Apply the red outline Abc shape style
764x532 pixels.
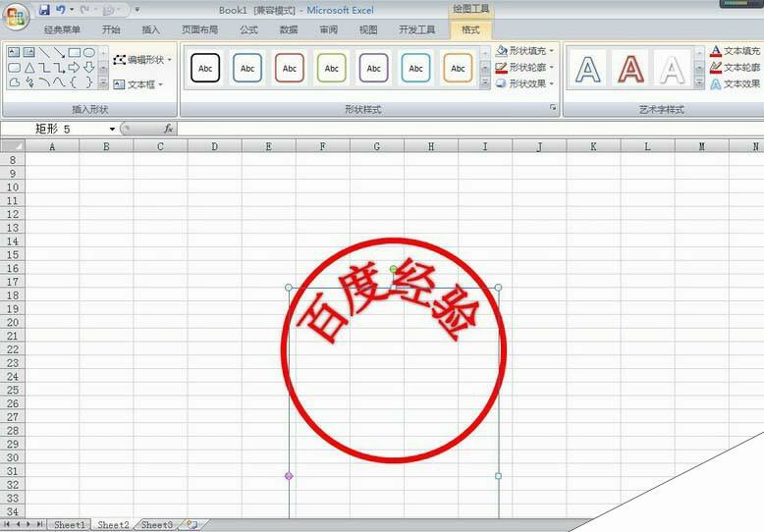290,68
